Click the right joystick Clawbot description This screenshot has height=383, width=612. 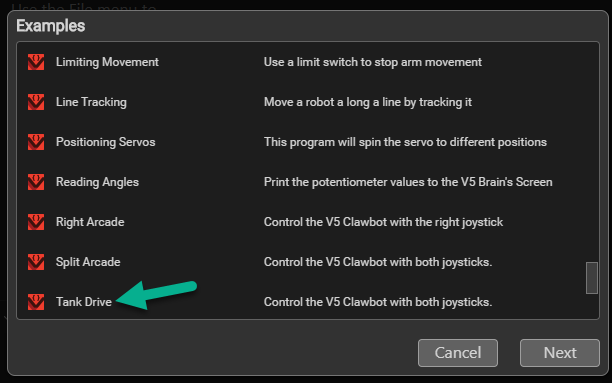(383, 222)
